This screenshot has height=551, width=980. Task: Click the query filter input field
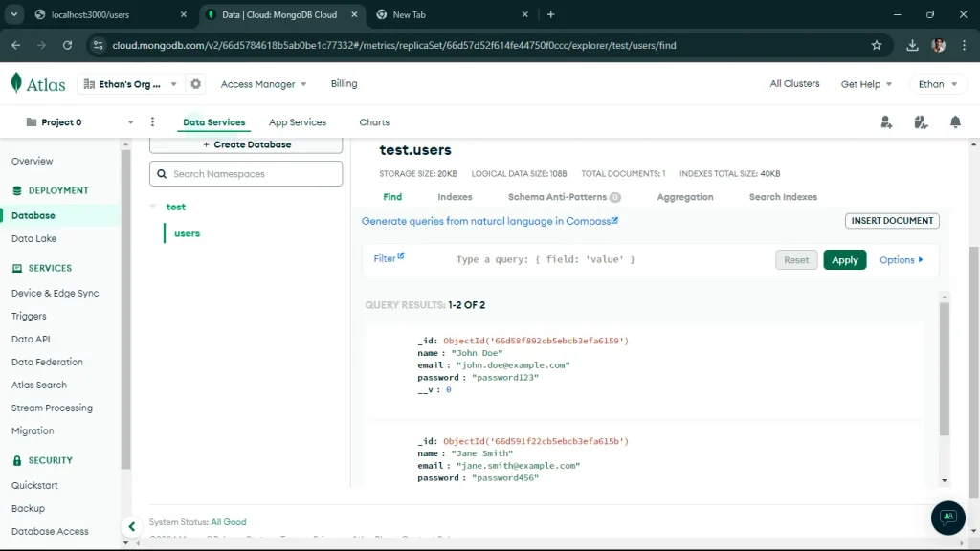click(x=574, y=259)
